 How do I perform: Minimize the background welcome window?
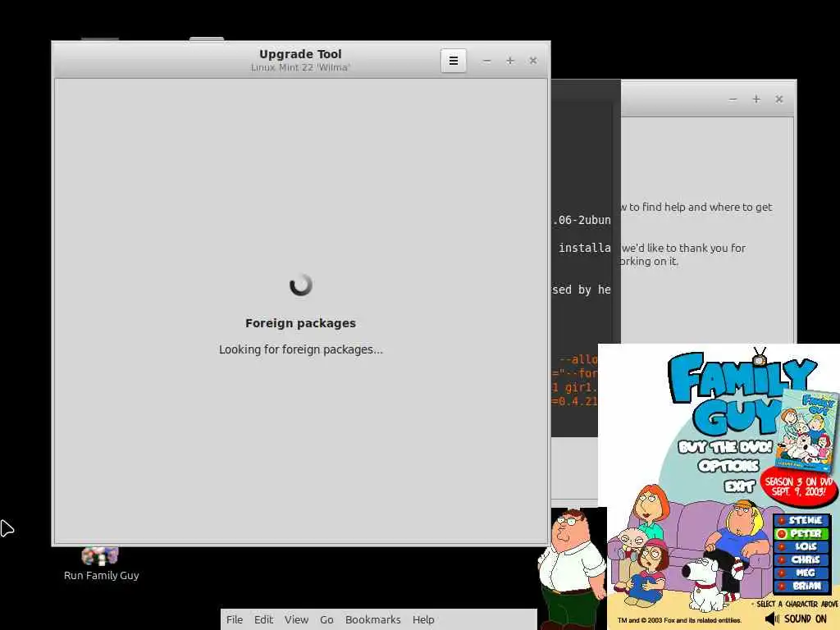pyautogui.click(x=733, y=99)
